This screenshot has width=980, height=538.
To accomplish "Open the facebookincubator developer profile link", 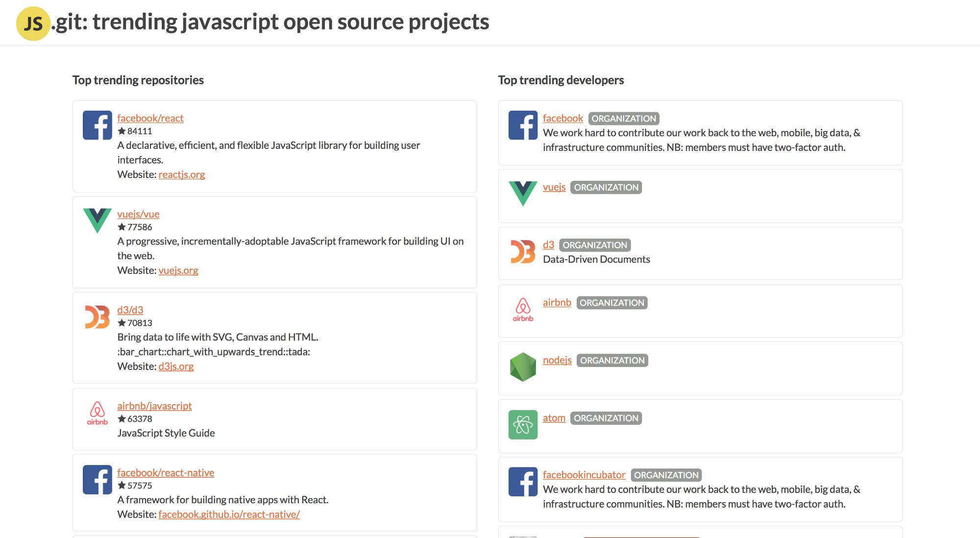I will coord(584,475).
